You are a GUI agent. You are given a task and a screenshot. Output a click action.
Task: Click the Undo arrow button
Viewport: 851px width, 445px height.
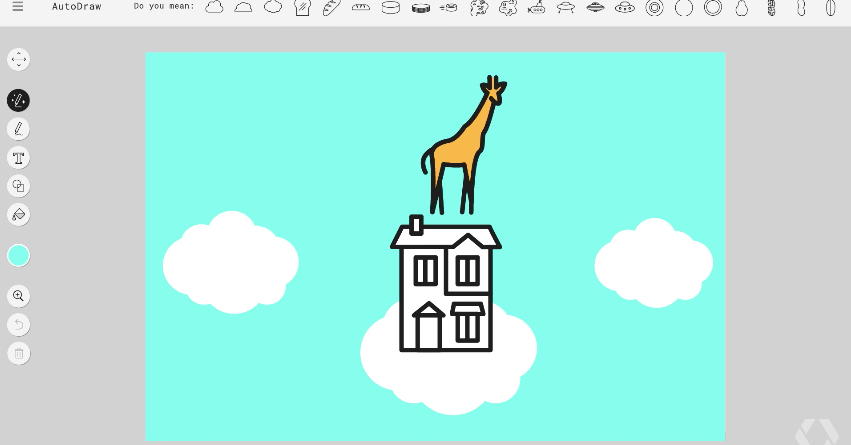(x=18, y=325)
